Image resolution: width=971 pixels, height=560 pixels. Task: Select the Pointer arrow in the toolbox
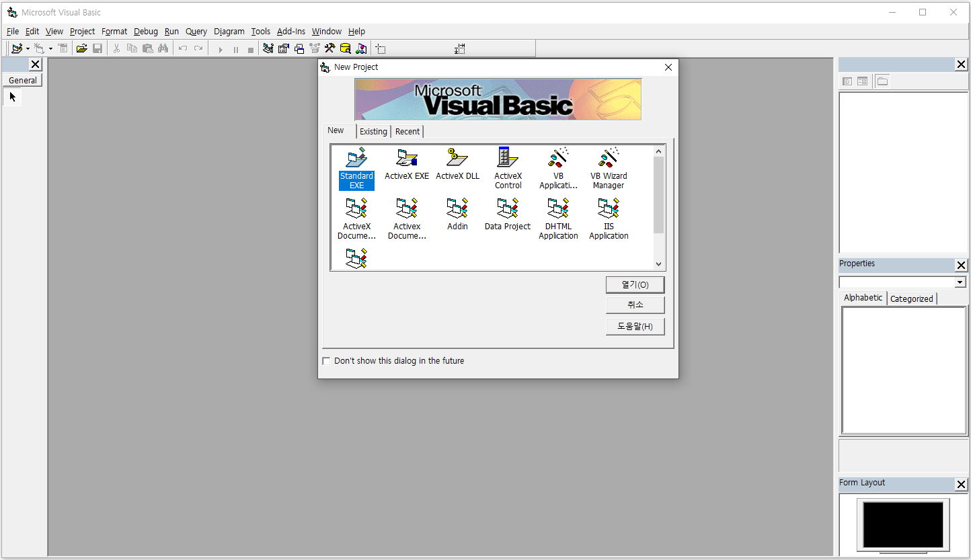tap(12, 97)
